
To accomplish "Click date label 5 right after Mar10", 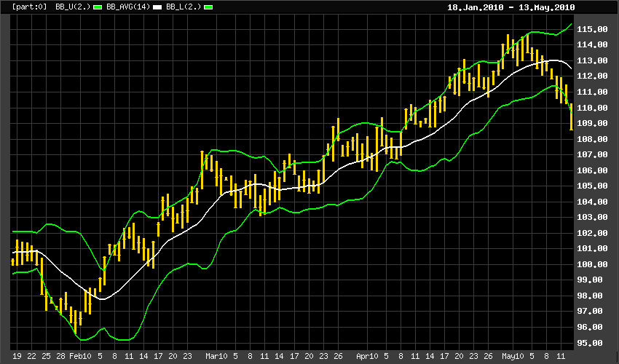I will [x=235, y=357].
